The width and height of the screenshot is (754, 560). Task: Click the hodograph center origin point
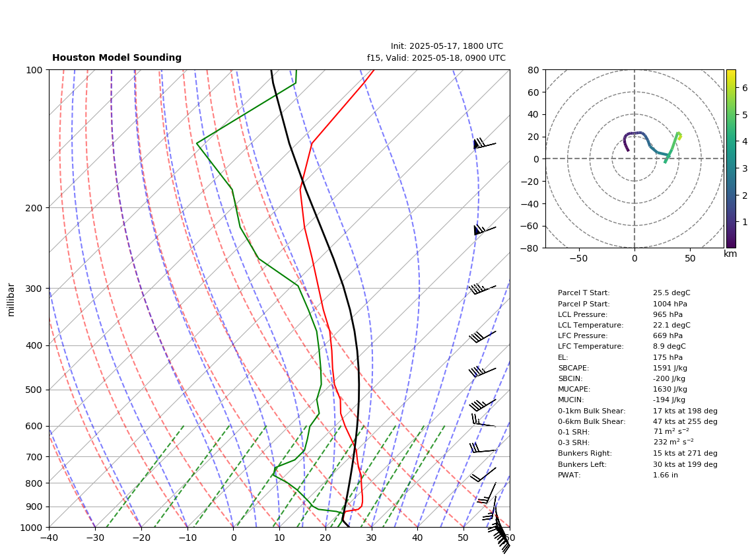634,158
